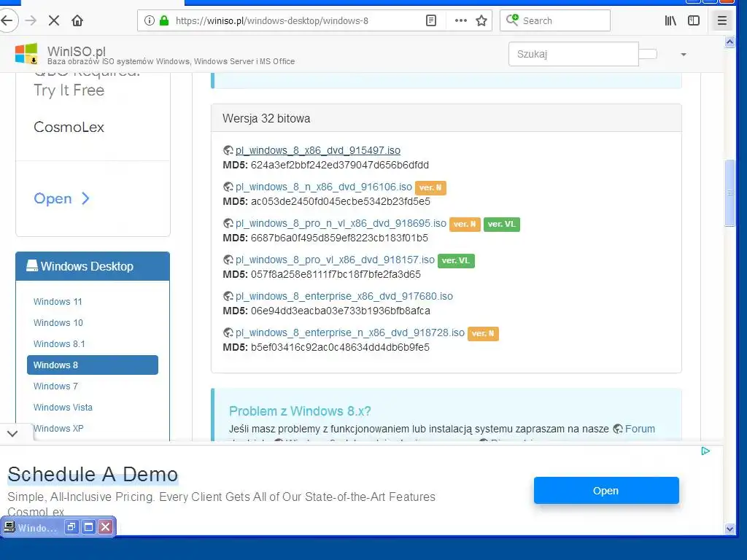Click globe icon next to Forum link

(x=618, y=429)
